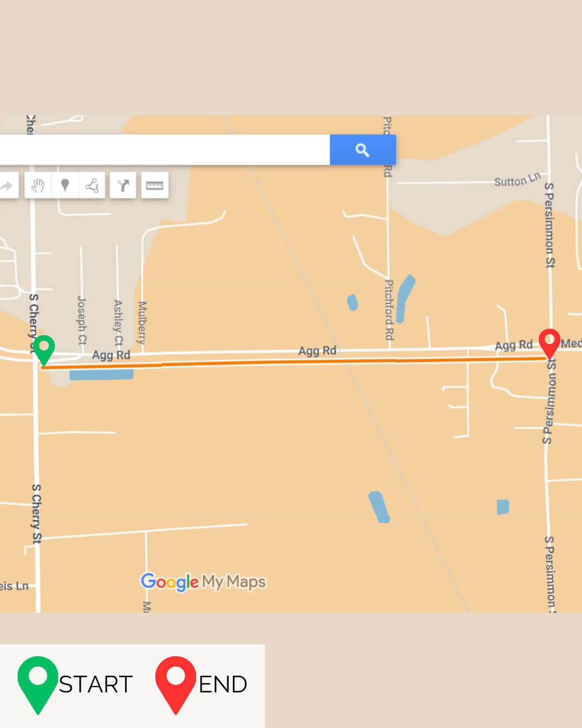Select the add directions tool
Viewport: 582px width, 728px height.
coord(123,186)
